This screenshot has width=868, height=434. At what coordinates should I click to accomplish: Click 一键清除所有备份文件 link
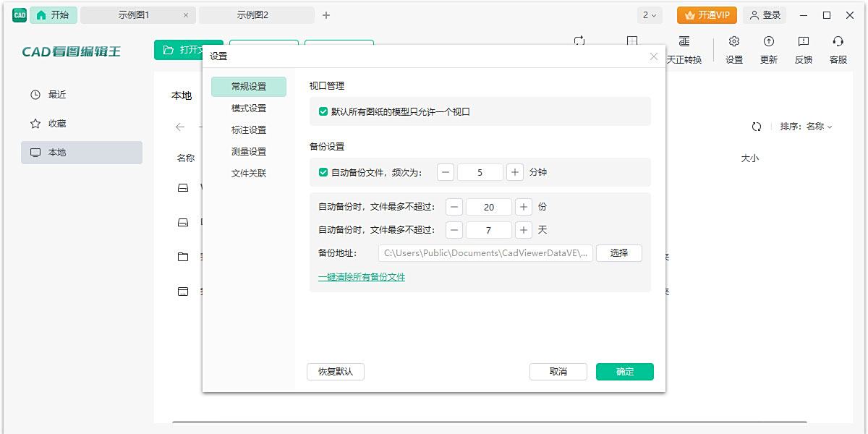362,277
